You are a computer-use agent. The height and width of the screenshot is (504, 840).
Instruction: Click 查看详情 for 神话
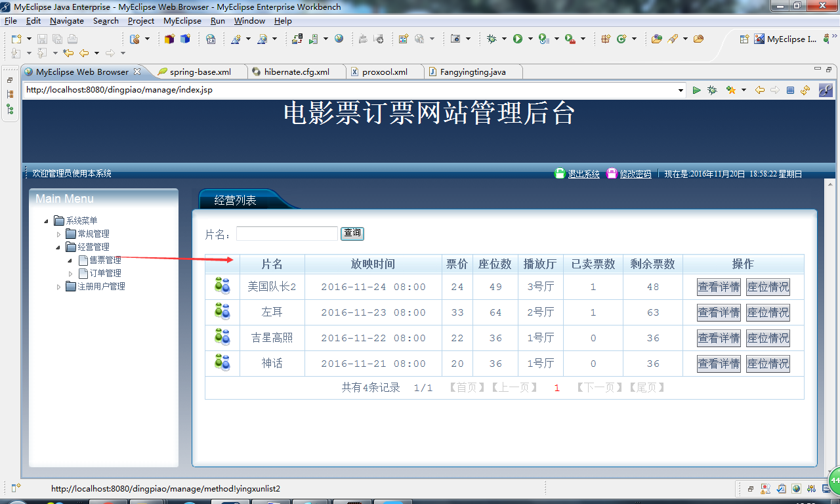719,364
